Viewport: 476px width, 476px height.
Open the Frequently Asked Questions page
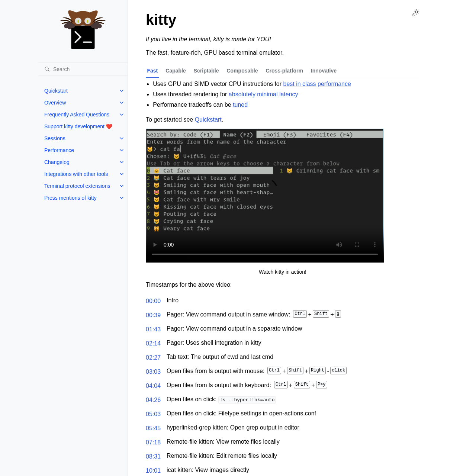pos(77,114)
